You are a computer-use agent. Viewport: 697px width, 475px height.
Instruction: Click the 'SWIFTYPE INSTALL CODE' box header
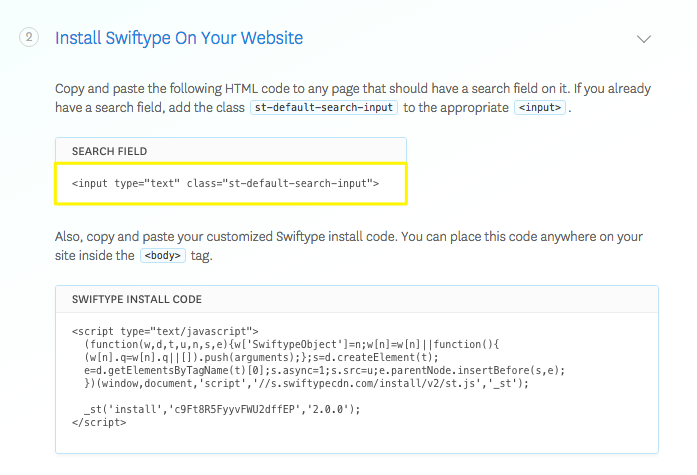(137, 299)
